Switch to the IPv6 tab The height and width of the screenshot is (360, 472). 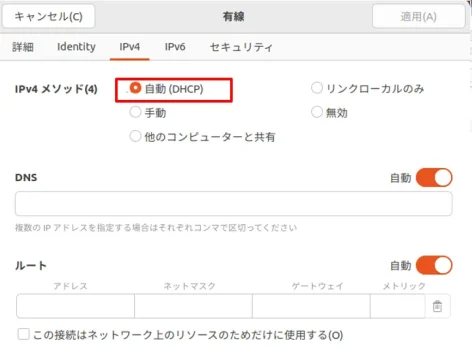[x=175, y=47]
